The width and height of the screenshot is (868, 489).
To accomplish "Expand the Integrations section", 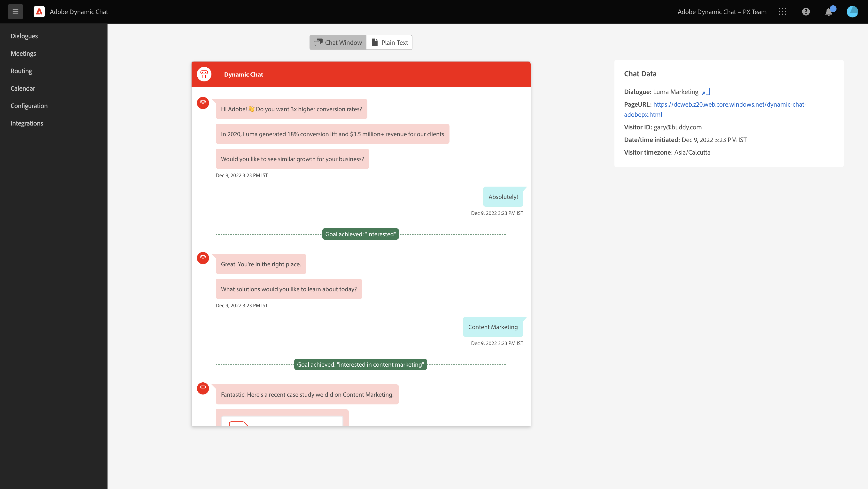I will (x=27, y=123).
